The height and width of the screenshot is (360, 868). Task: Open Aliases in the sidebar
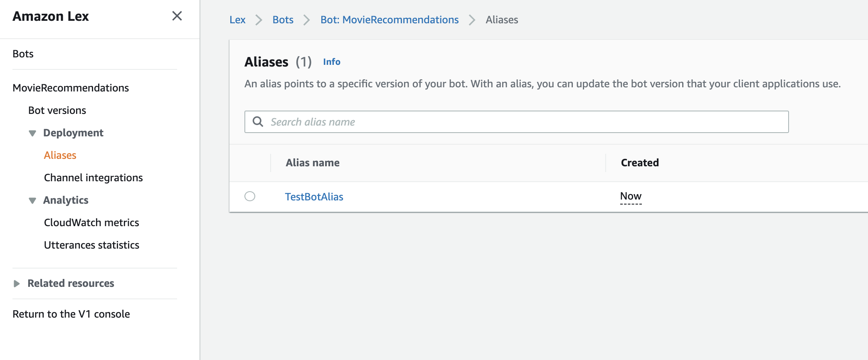(x=60, y=155)
